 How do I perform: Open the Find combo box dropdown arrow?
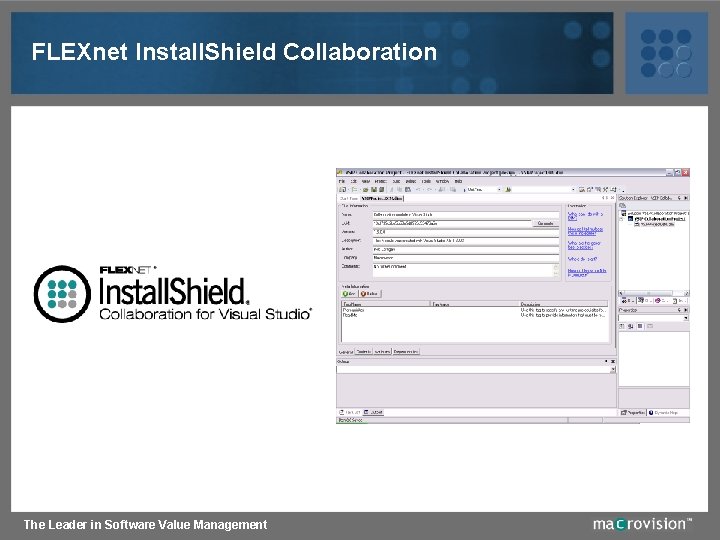click(x=574, y=189)
